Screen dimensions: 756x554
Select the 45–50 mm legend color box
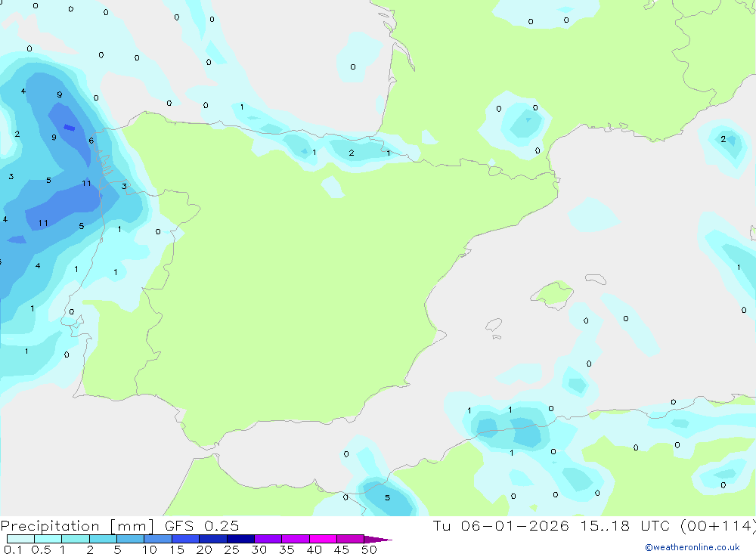[x=350, y=539]
